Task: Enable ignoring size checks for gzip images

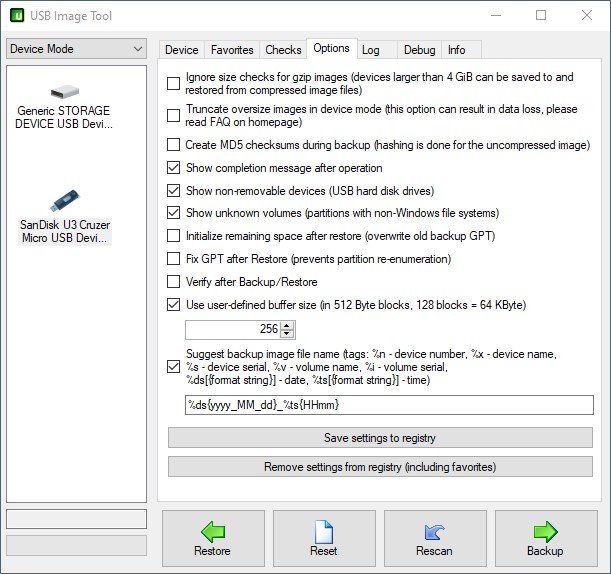Action: (173, 83)
